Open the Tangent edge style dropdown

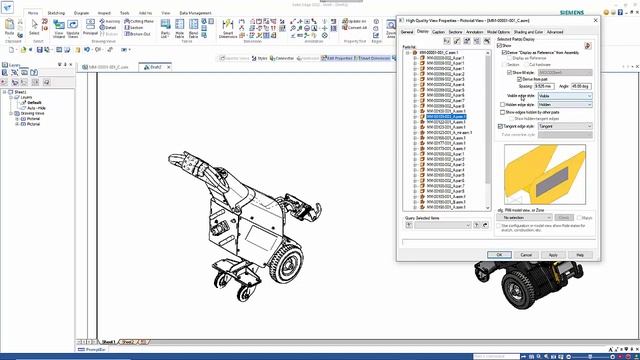point(565,127)
